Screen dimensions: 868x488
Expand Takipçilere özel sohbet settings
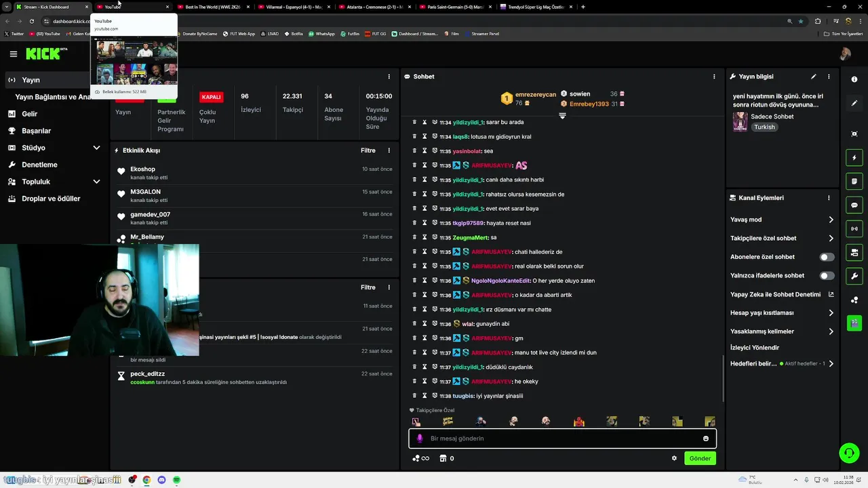(x=831, y=239)
